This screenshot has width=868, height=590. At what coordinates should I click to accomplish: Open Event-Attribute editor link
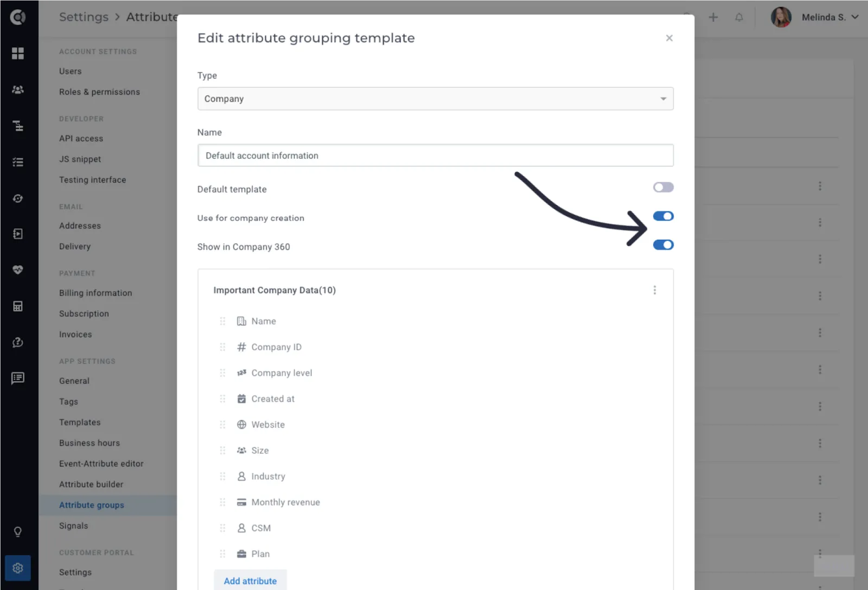(x=101, y=464)
